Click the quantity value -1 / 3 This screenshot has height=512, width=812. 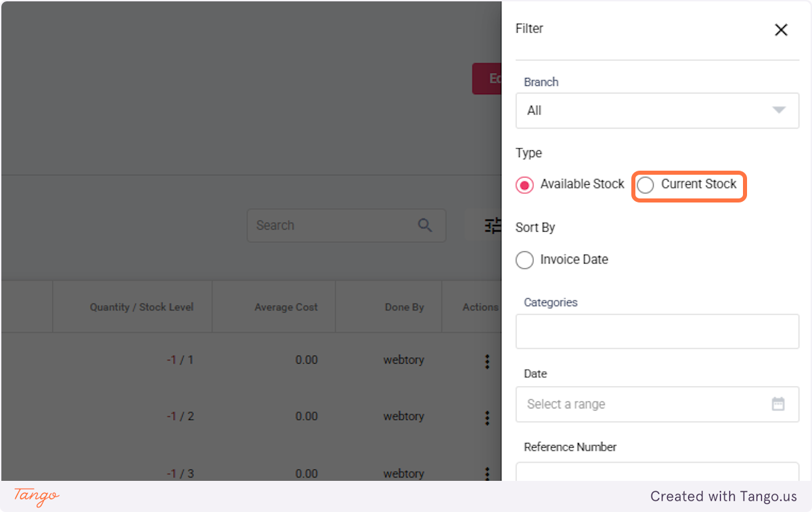point(180,473)
